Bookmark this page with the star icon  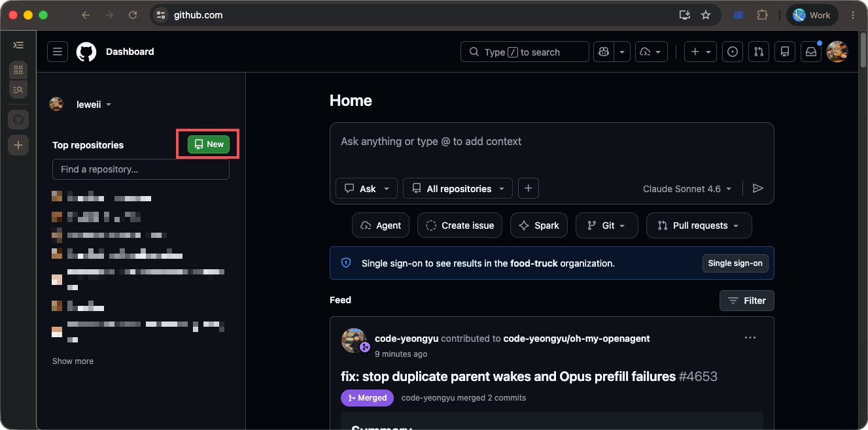pyautogui.click(x=706, y=15)
